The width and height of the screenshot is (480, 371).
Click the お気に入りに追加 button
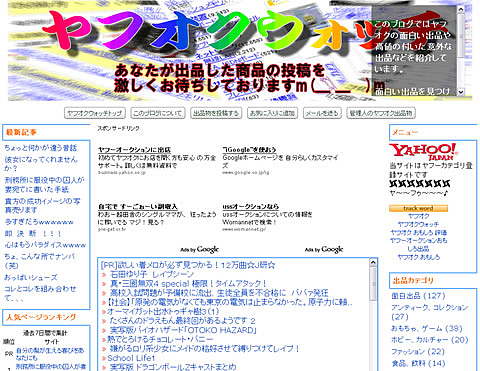(272, 113)
